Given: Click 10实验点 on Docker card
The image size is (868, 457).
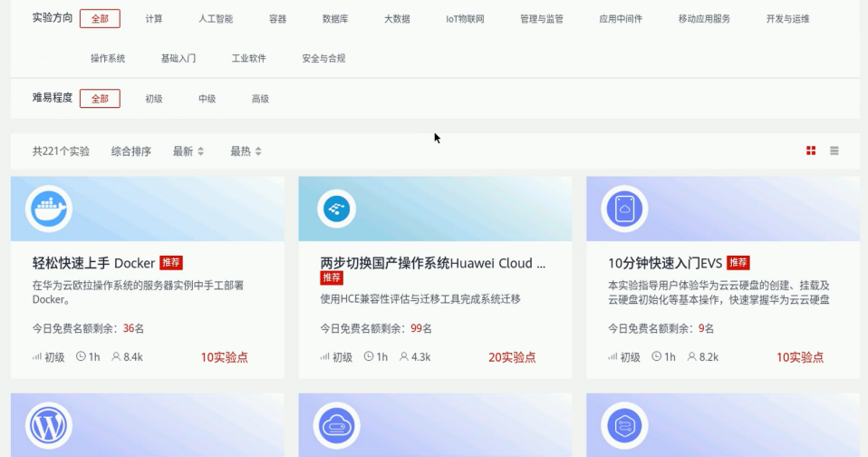Looking at the screenshot, I should pyautogui.click(x=224, y=357).
